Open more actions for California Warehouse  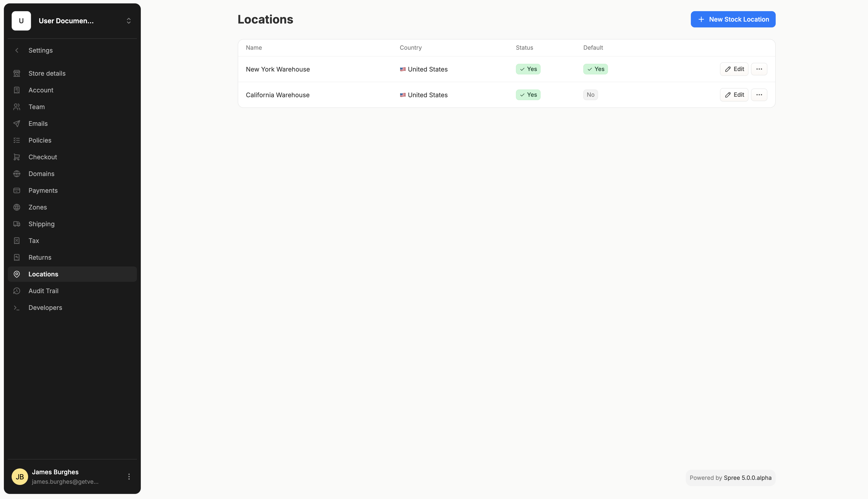759,95
